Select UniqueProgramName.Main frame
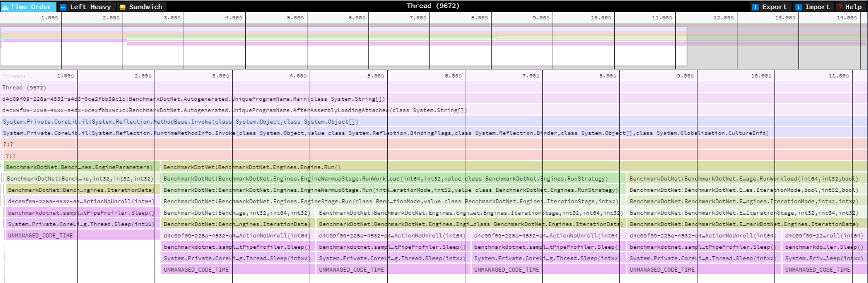Screen dimensions: 868x283 click(434, 99)
